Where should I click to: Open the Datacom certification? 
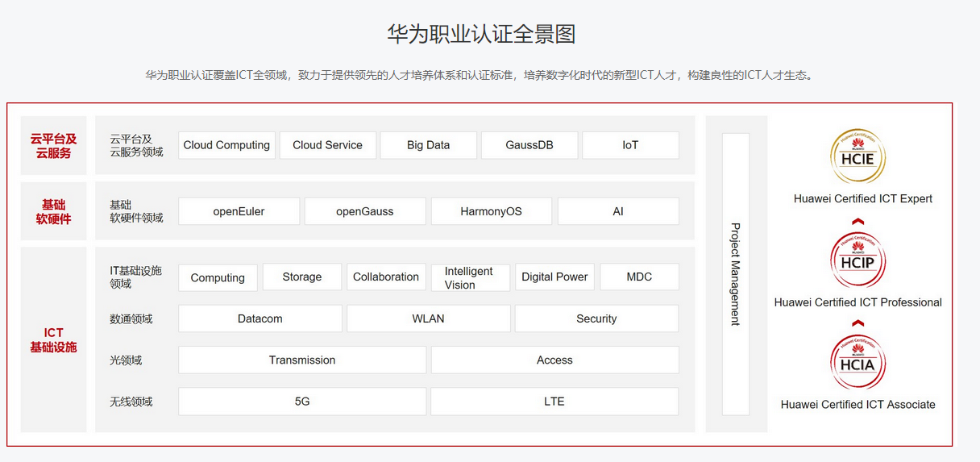point(260,318)
